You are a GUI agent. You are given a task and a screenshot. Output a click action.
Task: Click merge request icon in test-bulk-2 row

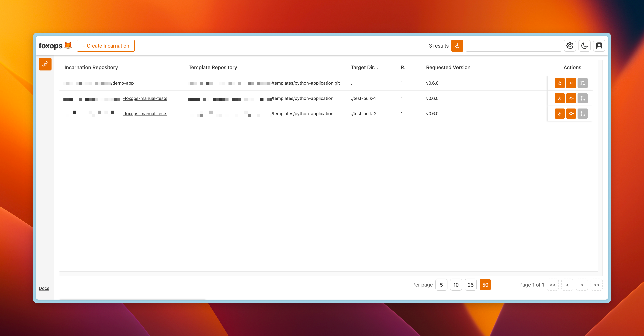[582, 114]
